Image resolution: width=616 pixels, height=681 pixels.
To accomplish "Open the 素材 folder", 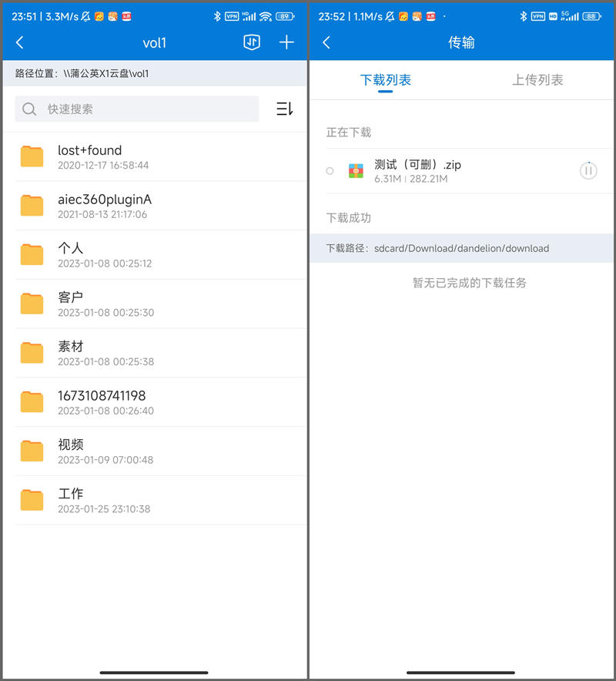I will click(x=71, y=353).
